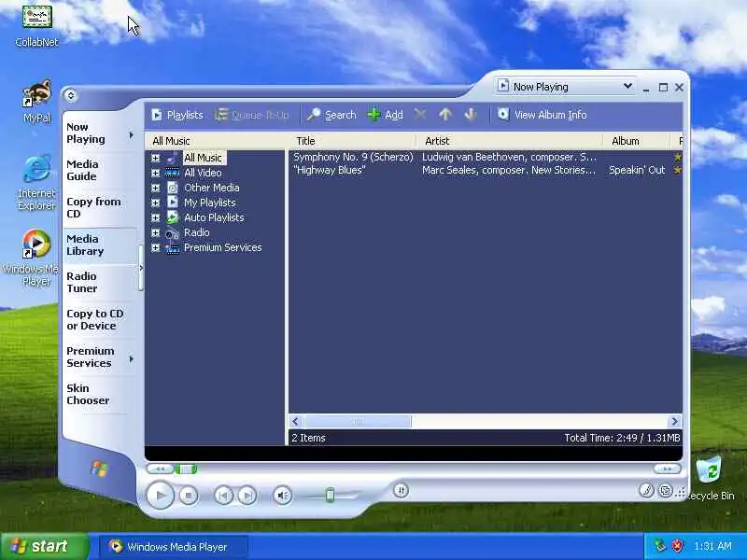Viewport: 747px width, 560px height.
Task: Click the show menu bar toggle button
Action: [x=71, y=95]
